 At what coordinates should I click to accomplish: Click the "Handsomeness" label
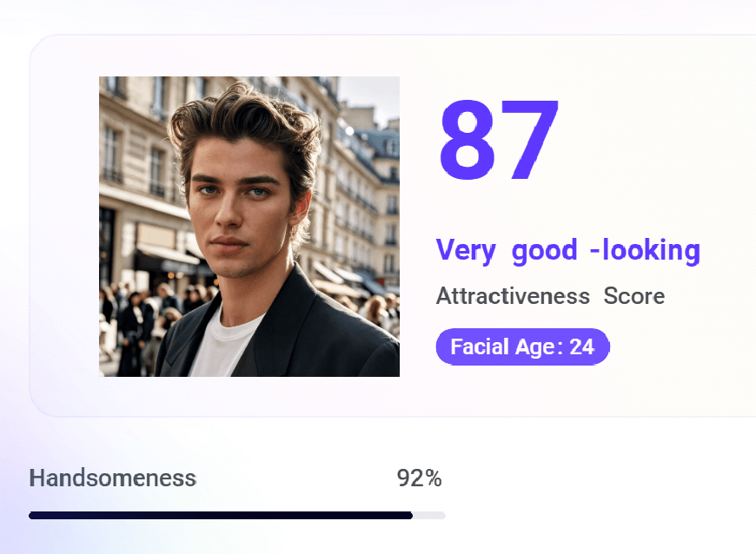point(112,478)
